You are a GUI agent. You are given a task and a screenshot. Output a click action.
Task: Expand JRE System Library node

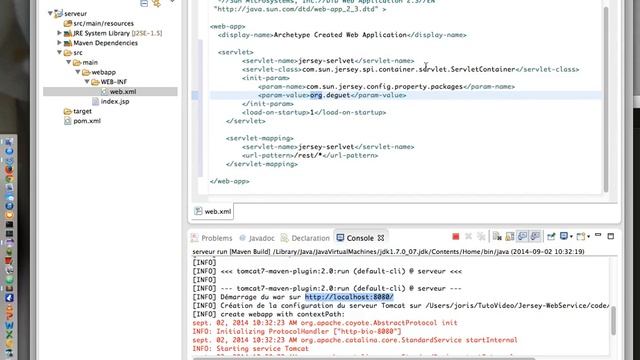tap(59, 33)
